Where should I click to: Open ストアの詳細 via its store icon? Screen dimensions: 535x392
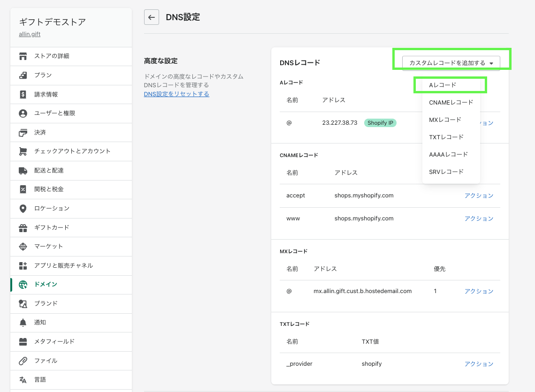click(x=23, y=56)
